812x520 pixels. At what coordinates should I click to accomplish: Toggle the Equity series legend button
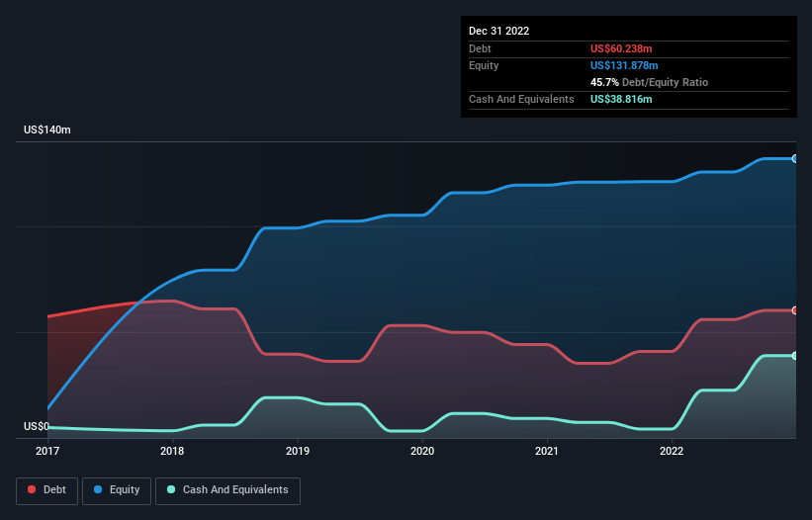(x=117, y=490)
